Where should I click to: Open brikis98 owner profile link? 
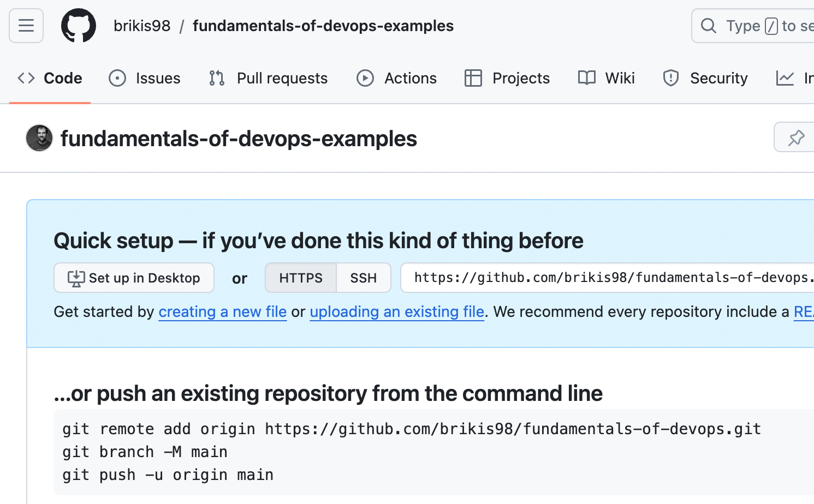[x=142, y=26]
